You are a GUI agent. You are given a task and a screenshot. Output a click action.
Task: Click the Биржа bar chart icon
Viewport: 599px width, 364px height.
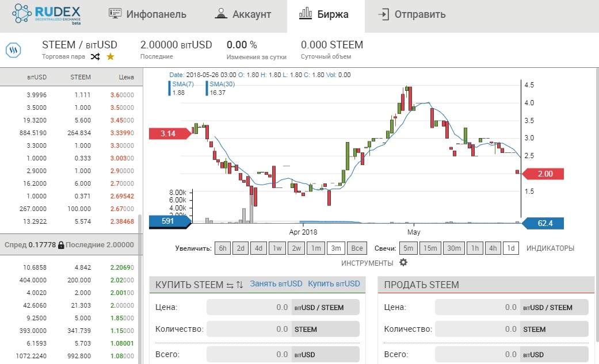pos(305,13)
